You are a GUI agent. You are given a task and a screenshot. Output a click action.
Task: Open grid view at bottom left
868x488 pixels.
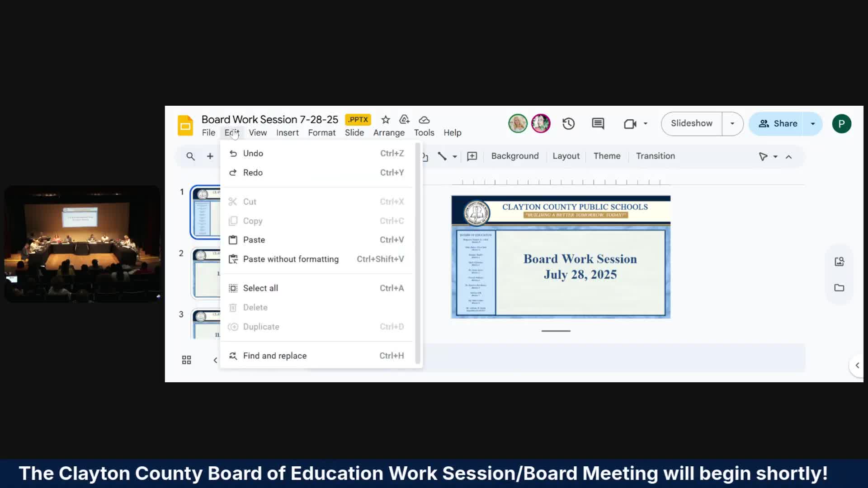[186, 360]
